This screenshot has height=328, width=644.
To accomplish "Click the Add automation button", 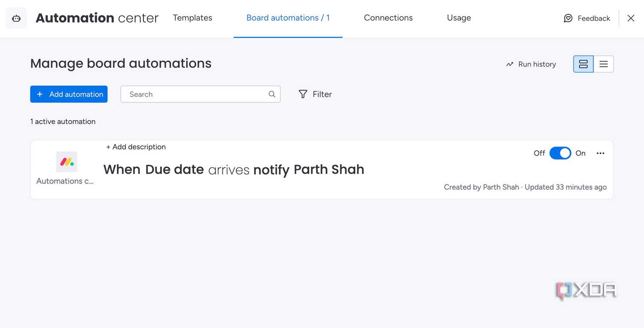I will point(69,94).
